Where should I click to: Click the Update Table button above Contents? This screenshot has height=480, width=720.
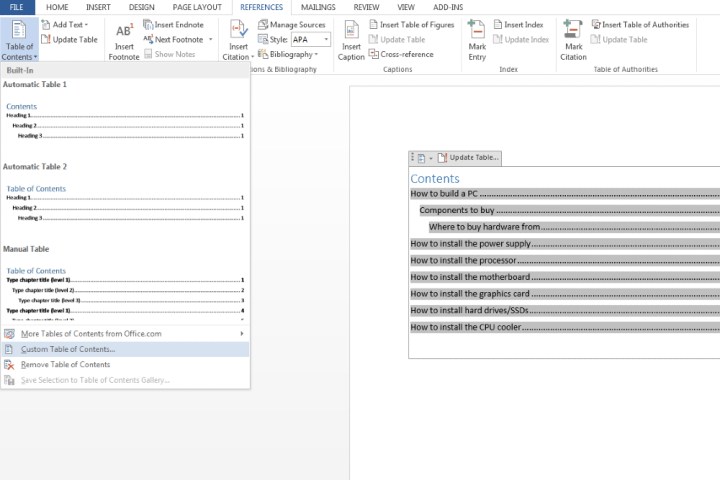coord(467,158)
